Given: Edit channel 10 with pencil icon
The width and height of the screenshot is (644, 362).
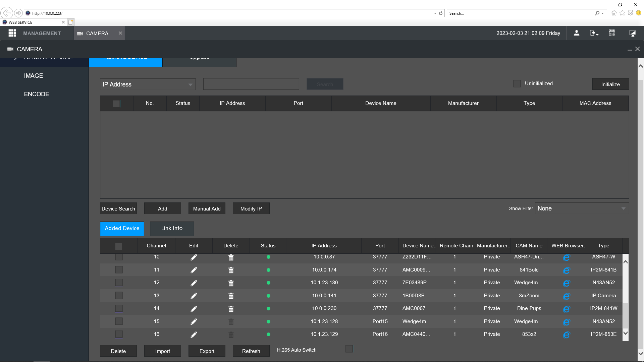Looking at the screenshot, I should pos(194,257).
